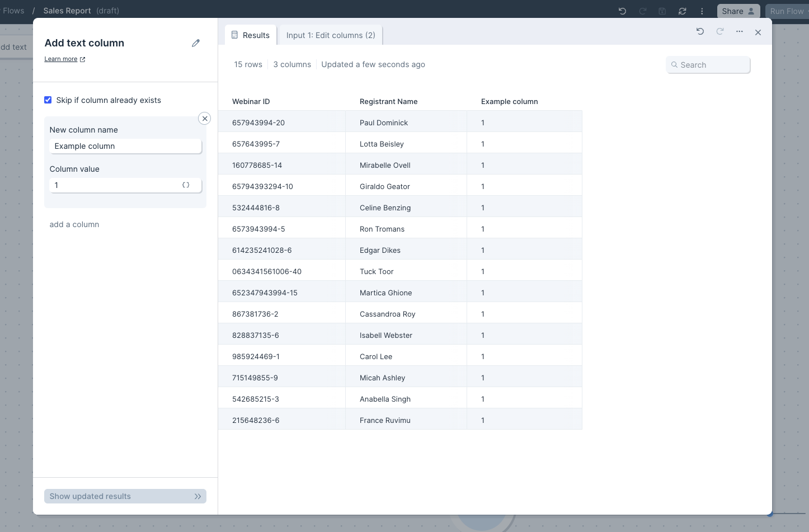Click the undo icon in the results panel header
Viewport: 809px width, 532px height.
point(700,32)
